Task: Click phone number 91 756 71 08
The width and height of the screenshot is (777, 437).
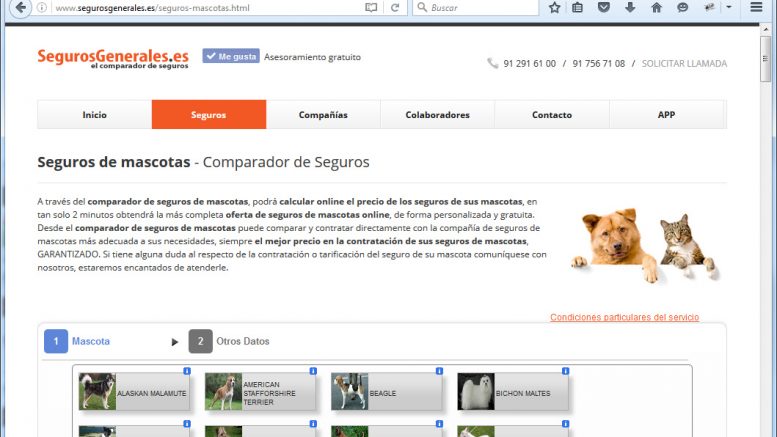Action: (599, 63)
